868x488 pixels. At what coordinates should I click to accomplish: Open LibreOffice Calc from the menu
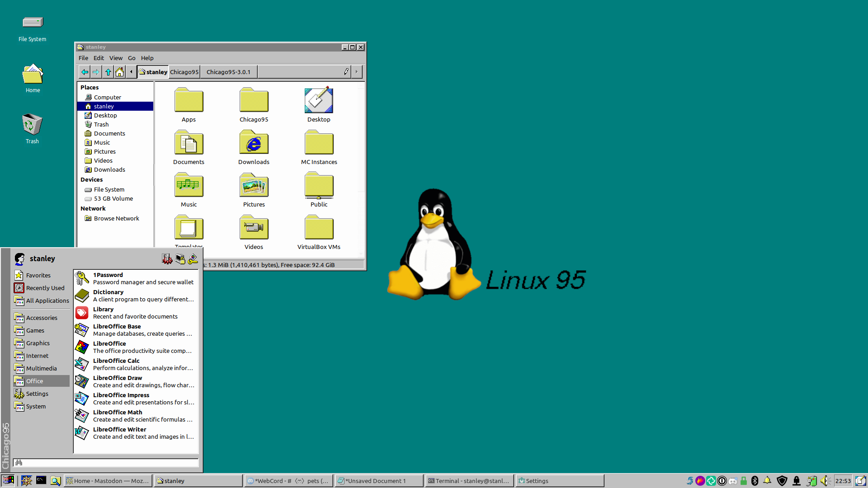pos(136,364)
